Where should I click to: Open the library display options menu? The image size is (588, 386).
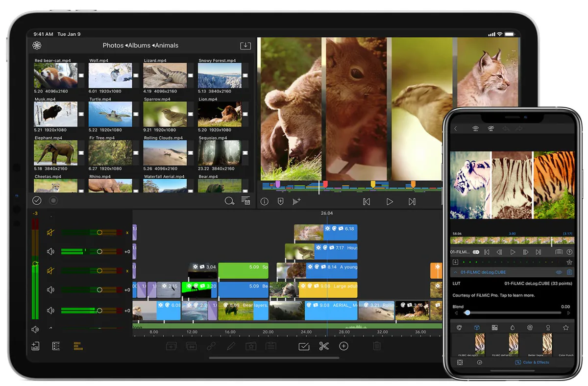(x=245, y=201)
